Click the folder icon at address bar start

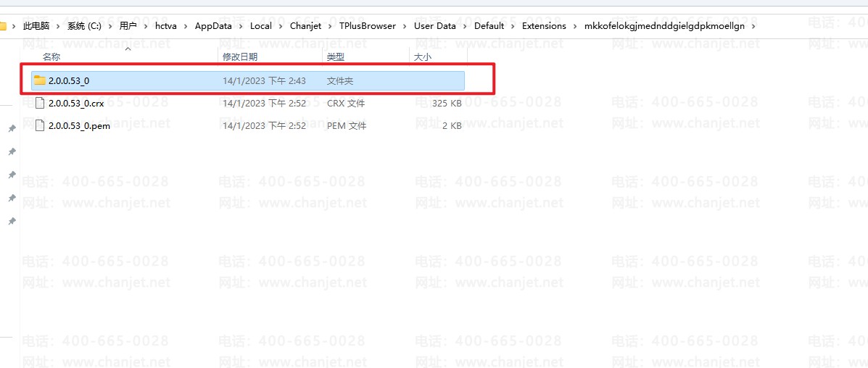(x=2, y=25)
